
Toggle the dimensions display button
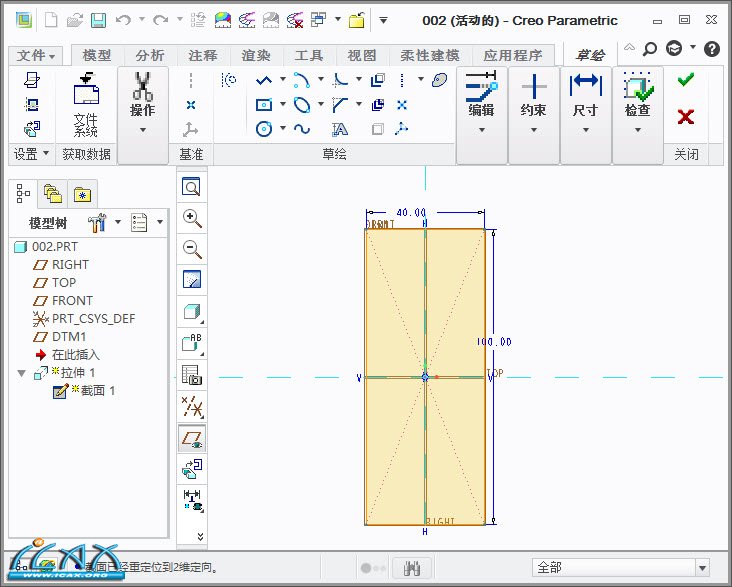(191, 500)
